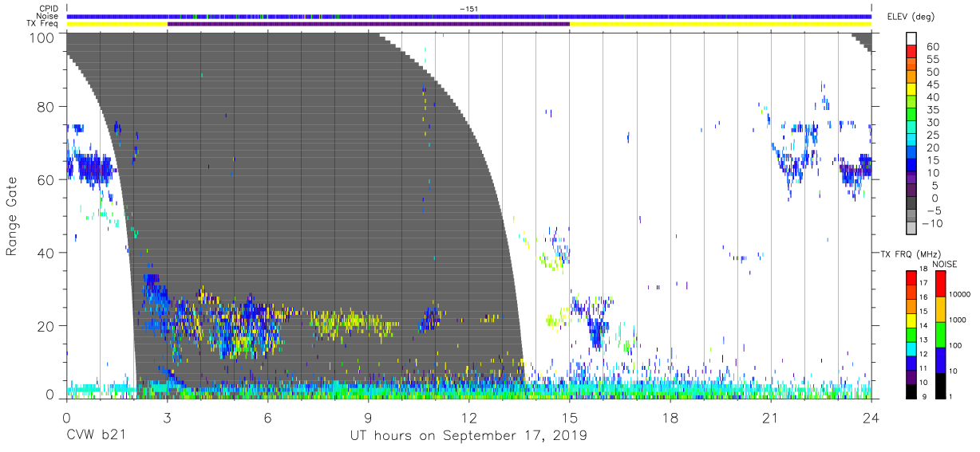The image size is (980, 452).
Task: Click the 1000 noise legend value
Action: coord(958,320)
